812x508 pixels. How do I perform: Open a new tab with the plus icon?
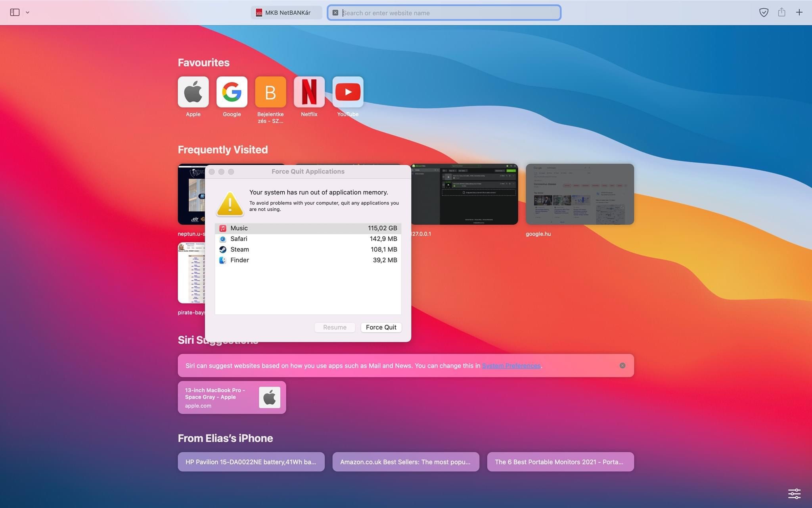(799, 12)
